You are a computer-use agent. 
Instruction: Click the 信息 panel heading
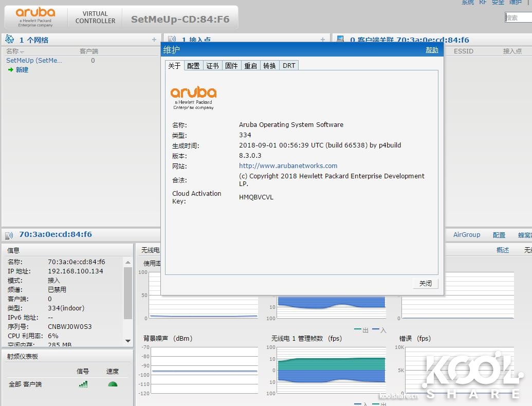(13, 250)
